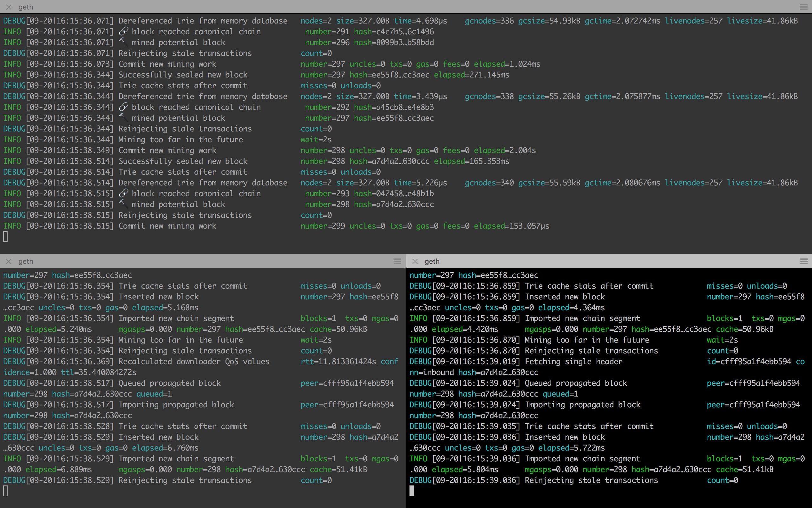Click the value "time=4.698µs"

pyautogui.click(x=420, y=21)
